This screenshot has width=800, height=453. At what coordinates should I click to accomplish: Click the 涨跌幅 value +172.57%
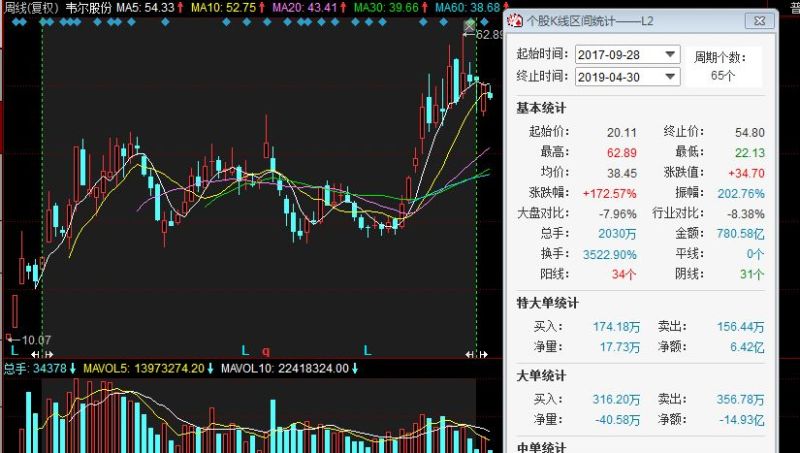point(609,194)
